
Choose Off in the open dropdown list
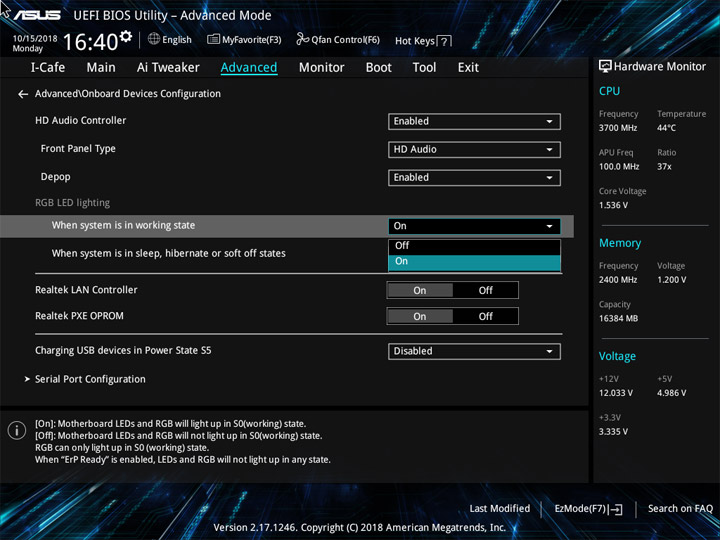[474, 246]
